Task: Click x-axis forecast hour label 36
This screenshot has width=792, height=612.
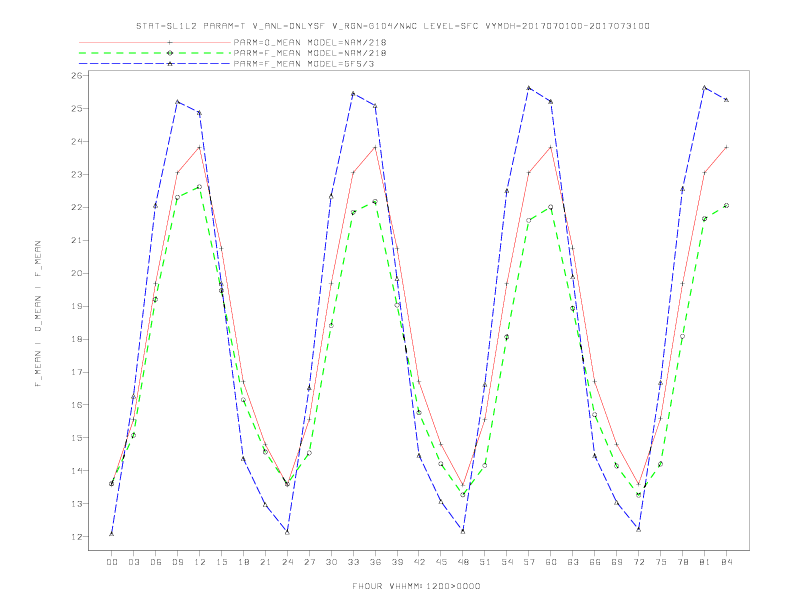Action: pyautogui.click(x=375, y=562)
